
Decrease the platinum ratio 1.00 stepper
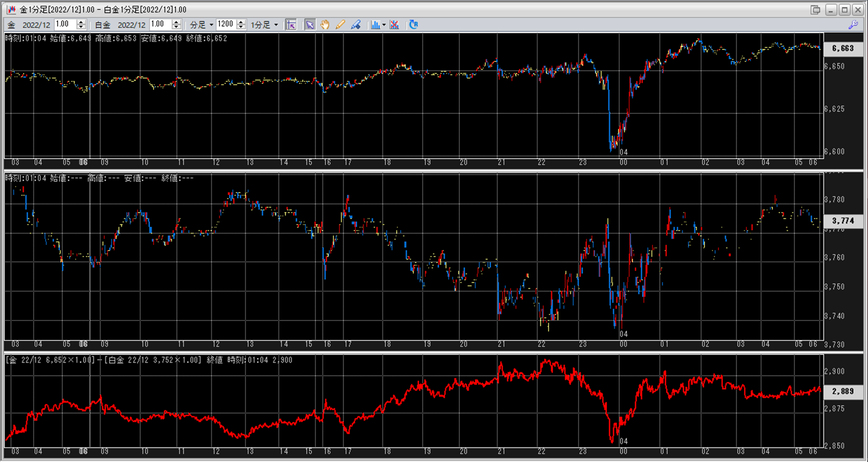[177, 27]
